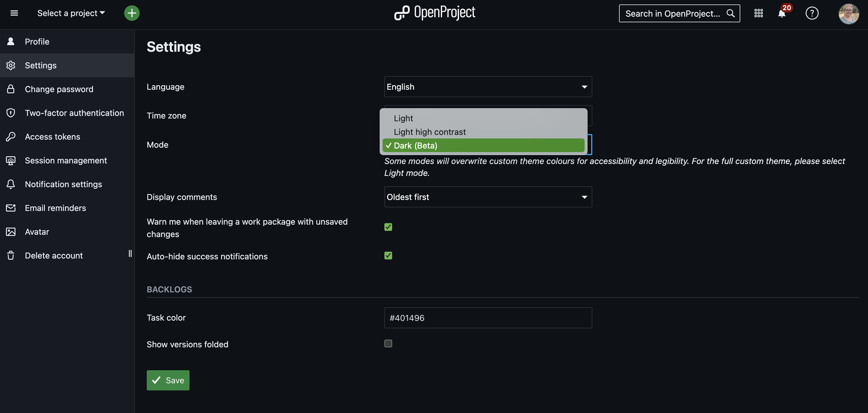
Task: Open the Delete account page
Action: (x=53, y=255)
